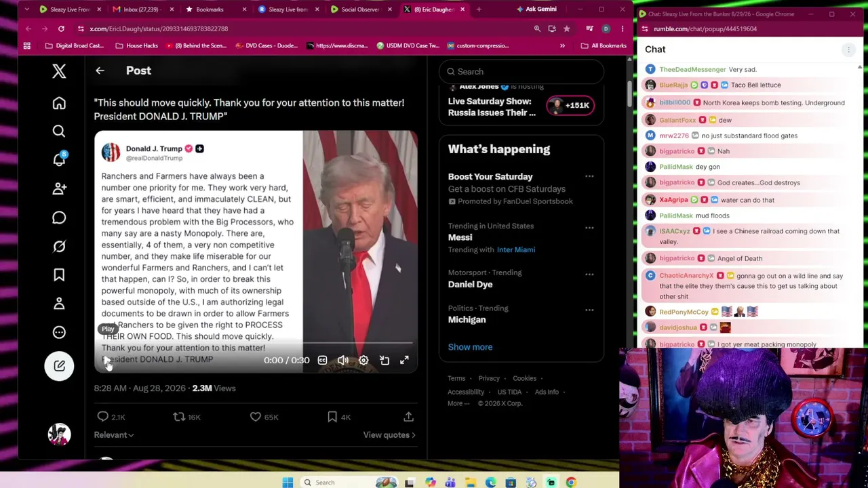Open TheeDeadMessenger username in chat

pyautogui.click(x=692, y=70)
